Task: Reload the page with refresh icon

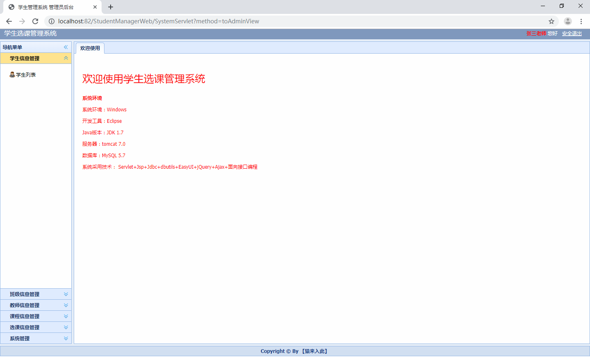Action: click(35, 21)
